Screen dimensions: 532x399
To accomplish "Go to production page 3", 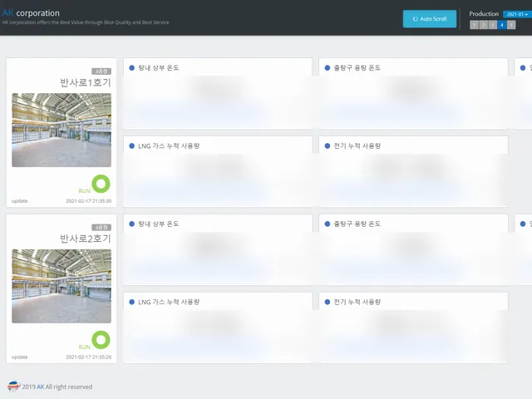I will 493,25.
